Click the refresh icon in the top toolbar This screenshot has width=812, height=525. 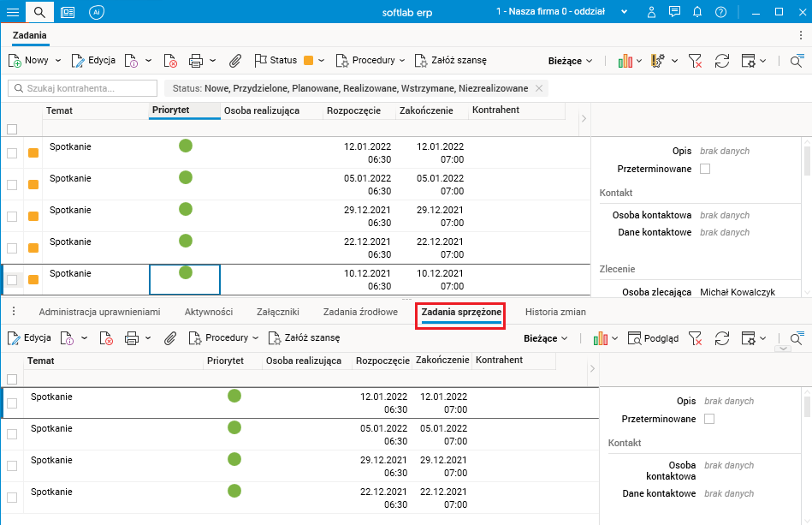721,61
